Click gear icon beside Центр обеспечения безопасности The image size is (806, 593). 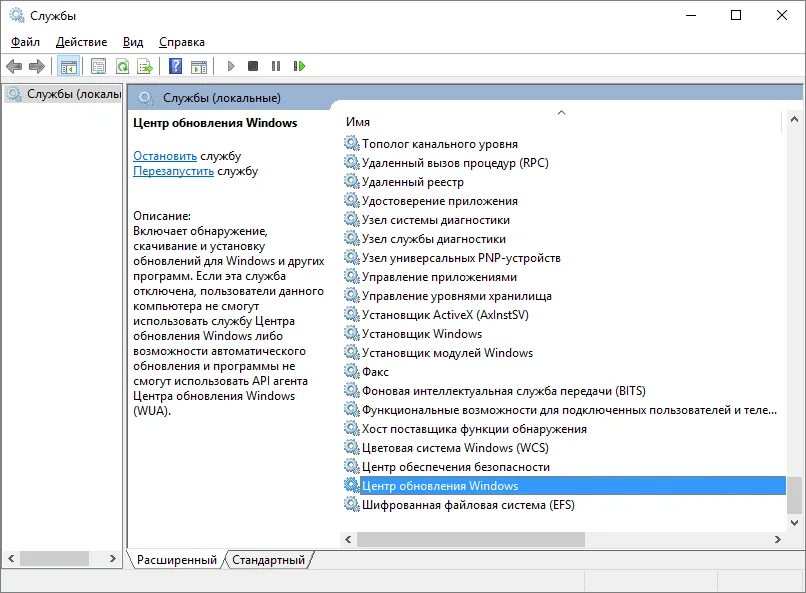tap(351, 466)
